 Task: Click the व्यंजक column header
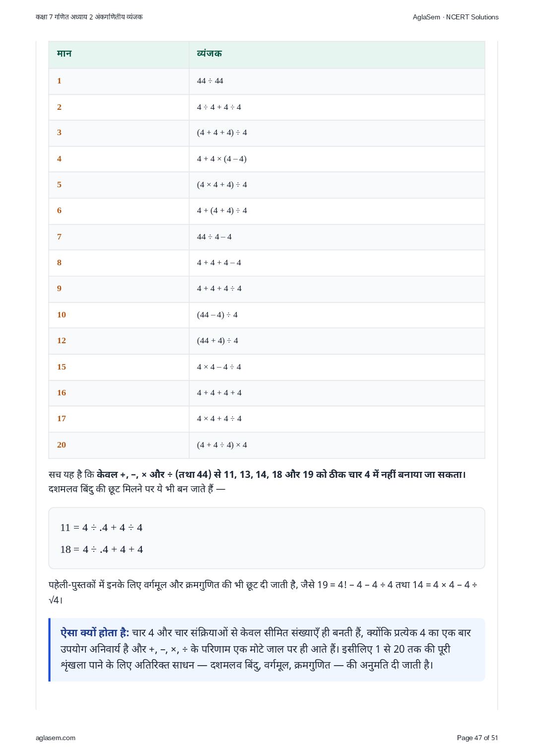click(x=209, y=53)
